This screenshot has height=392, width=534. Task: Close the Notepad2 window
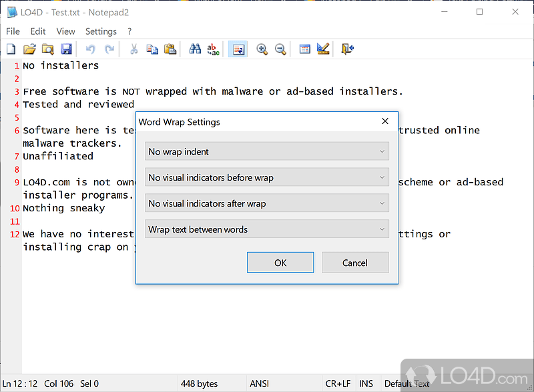tap(515, 12)
